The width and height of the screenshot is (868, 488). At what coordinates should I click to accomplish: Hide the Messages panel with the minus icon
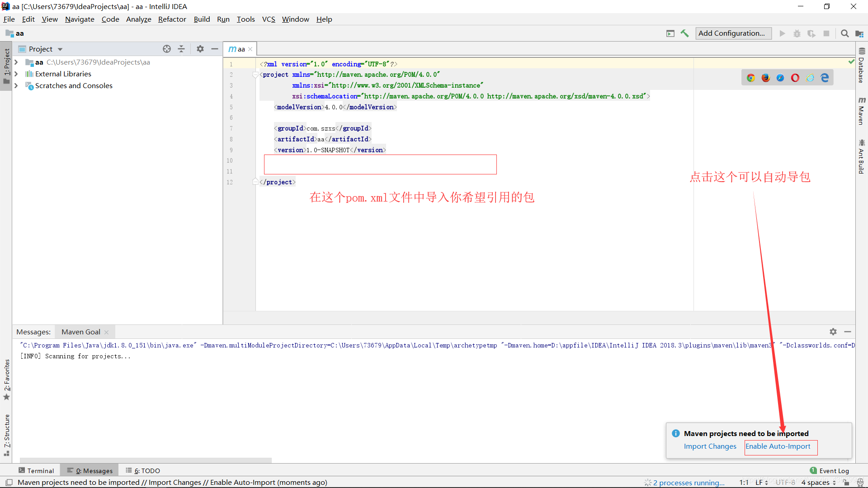(x=848, y=332)
